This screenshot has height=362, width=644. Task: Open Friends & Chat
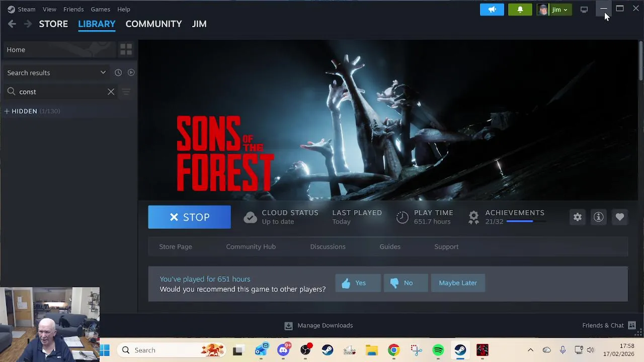click(609, 325)
